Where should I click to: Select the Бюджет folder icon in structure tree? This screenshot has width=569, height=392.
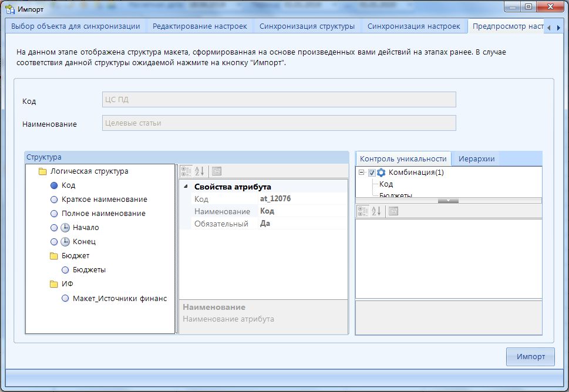54,256
